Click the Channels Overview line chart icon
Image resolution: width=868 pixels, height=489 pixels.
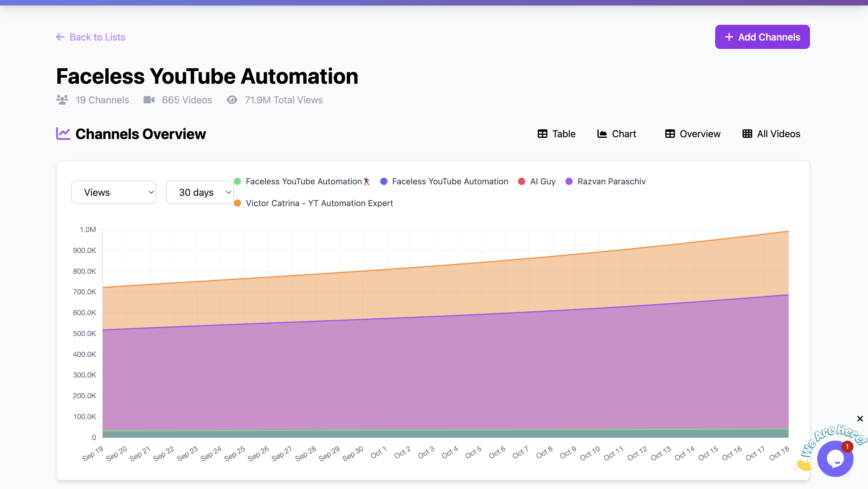[63, 134]
